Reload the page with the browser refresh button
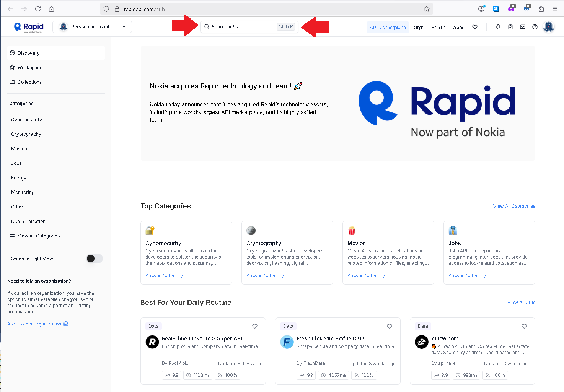Image resolution: width=564 pixels, height=392 pixels. [38, 9]
